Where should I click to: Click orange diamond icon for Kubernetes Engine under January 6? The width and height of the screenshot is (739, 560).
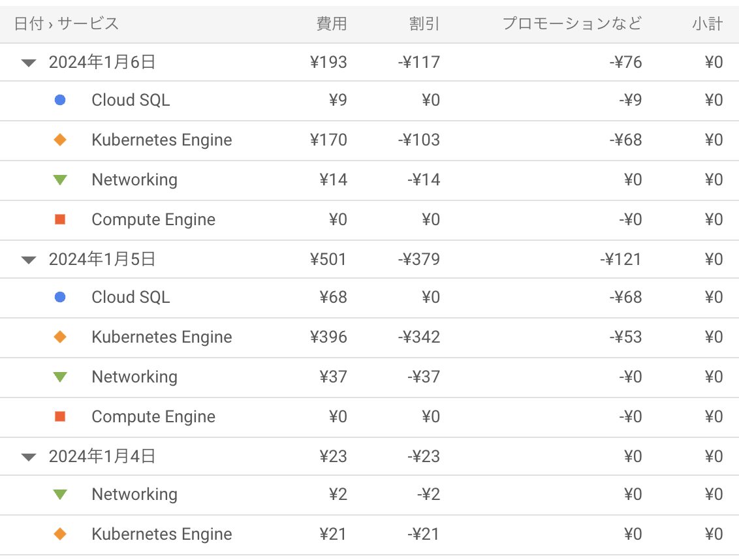60,140
